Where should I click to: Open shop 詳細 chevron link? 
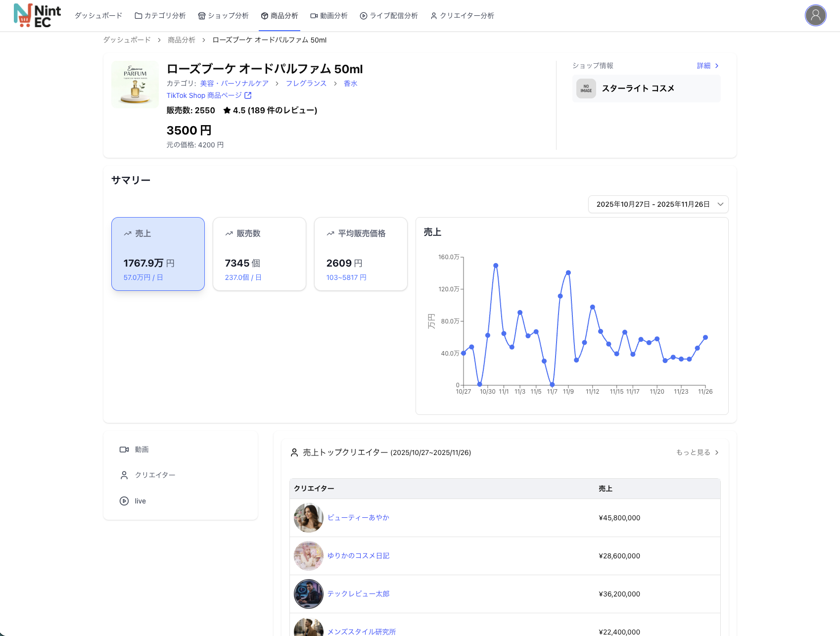[x=707, y=66]
